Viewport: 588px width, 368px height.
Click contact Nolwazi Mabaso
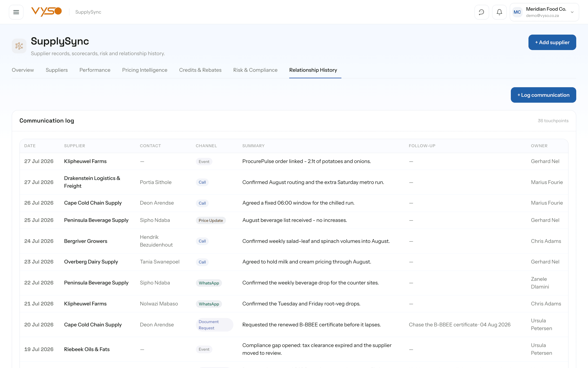click(x=159, y=304)
